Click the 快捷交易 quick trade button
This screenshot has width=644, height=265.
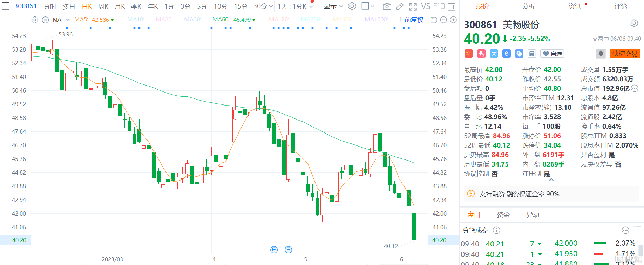tap(625, 54)
